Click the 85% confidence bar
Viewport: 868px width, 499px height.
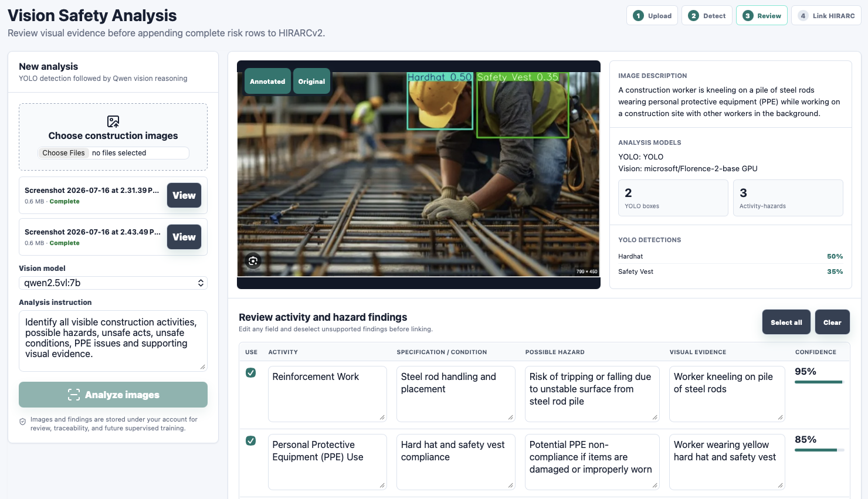[x=819, y=450]
